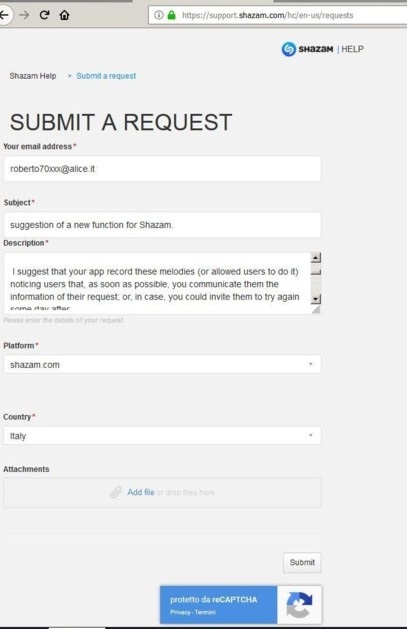Reload the page with the refresh icon
The image size is (407, 629).
pyautogui.click(x=44, y=15)
